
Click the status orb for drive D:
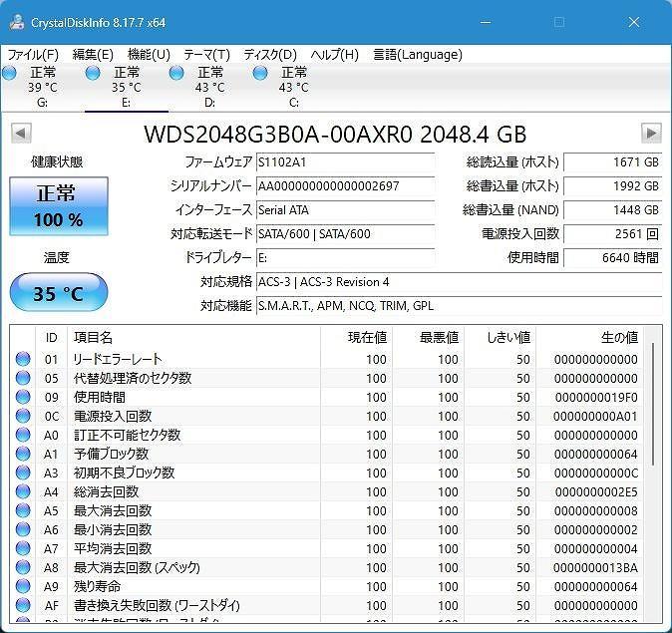[x=176, y=74]
